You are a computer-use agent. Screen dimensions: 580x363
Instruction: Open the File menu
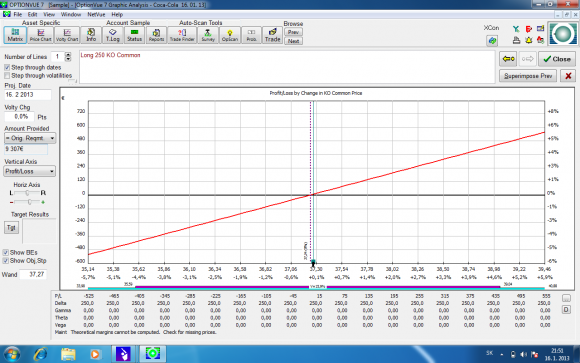click(17, 14)
